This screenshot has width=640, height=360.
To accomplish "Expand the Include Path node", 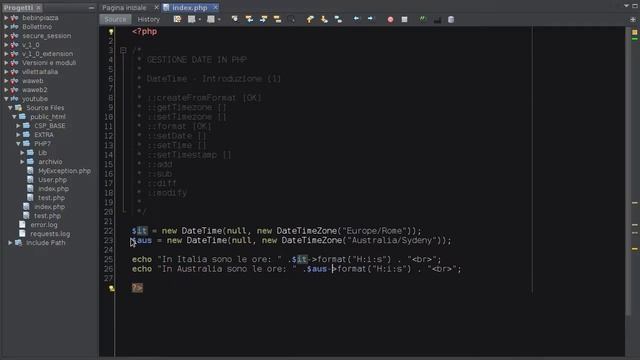I will click(10, 242).
